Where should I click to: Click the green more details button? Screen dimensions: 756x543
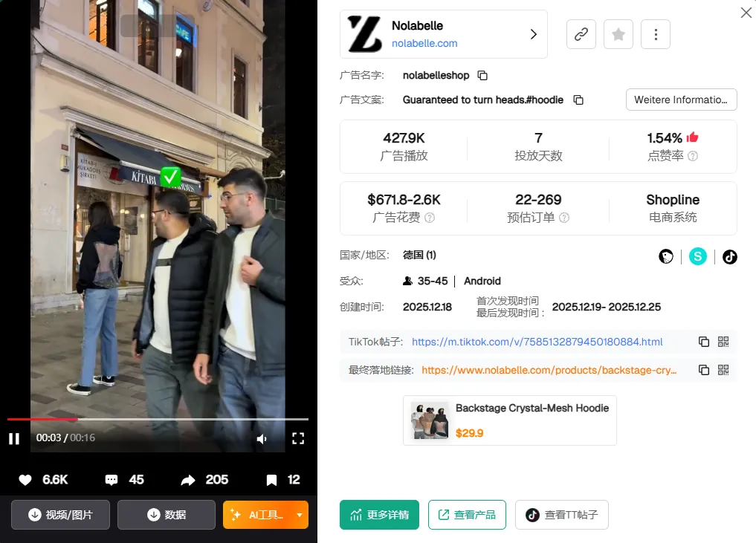pyautogui.click(x=379, y=515)
